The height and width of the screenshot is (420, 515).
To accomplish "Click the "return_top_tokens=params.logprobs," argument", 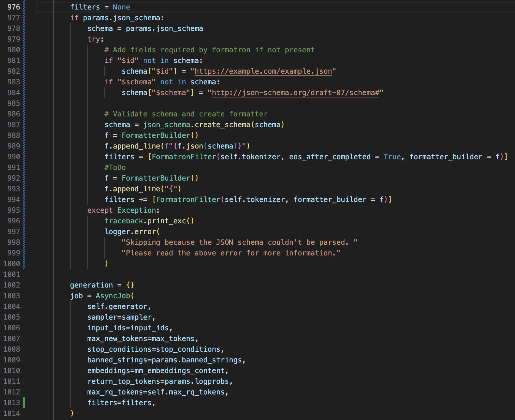I will click(160, 381).
